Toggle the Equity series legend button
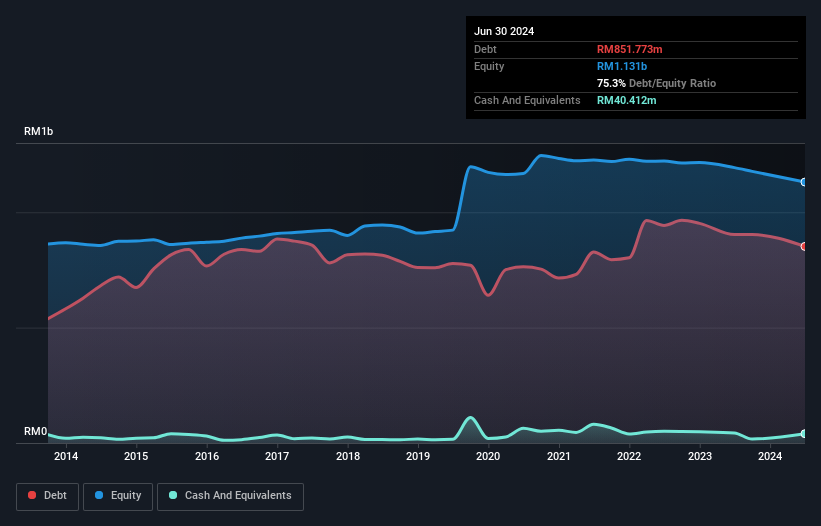This screenshot has height=526, width=821. coord(118,496)
